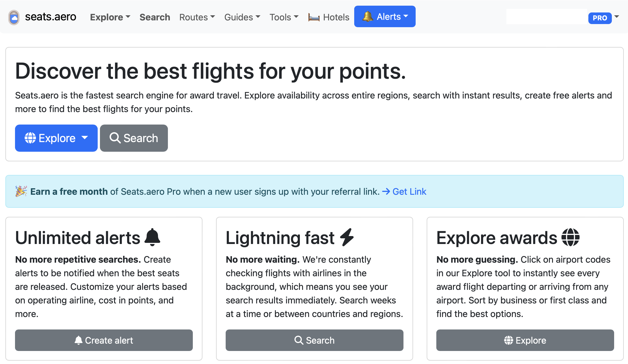
Task: Expand the Guides navigation dropdown
Action: pyautogui.click(x=242, y=17)
